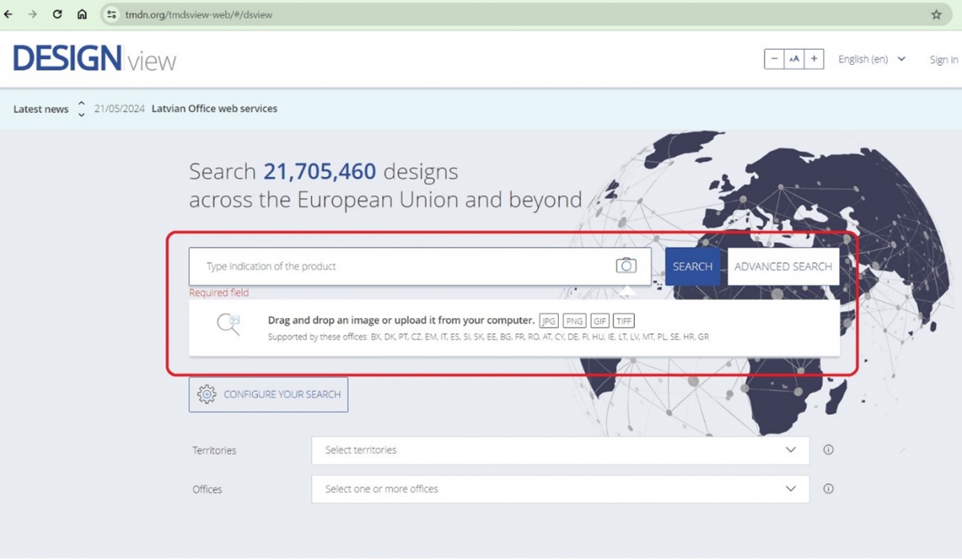Expand the Select territories dropdown
962x560 pixels.
coord(560,450)
